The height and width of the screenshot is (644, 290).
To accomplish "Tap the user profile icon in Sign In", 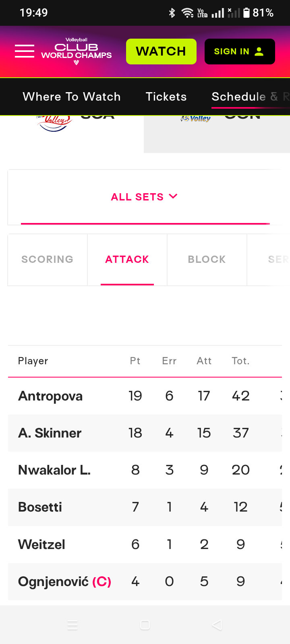I will (x=259, y=52).
